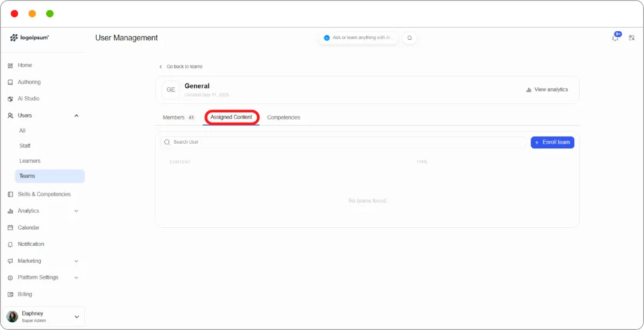Click the Marketing megaphone icon
The image size is (644, 330).
click(x=10, y=261)
